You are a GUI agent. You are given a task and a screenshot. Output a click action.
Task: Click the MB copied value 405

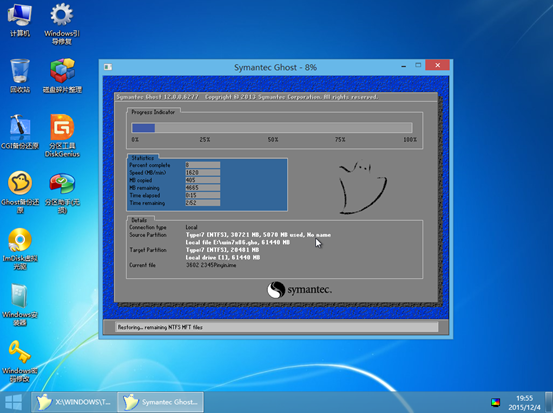[203, 180]
